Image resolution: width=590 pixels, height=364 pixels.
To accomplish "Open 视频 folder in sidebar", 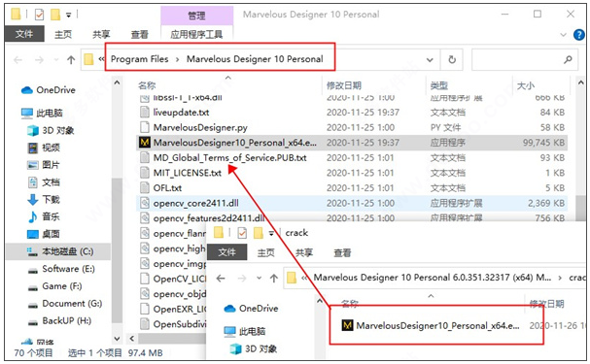I will 44,148.
